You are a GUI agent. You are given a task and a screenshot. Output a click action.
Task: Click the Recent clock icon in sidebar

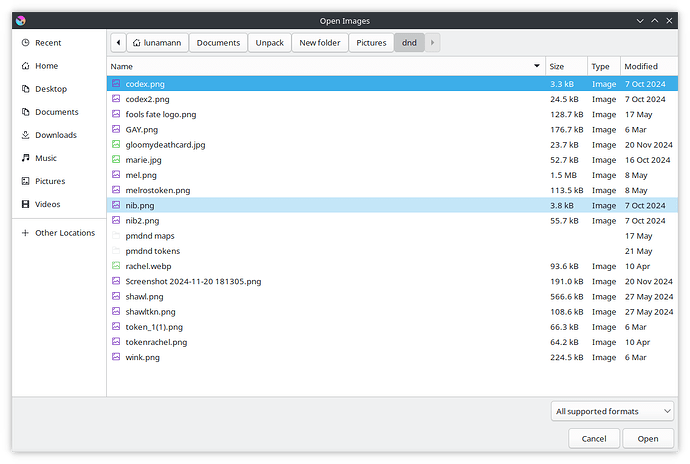25,43
